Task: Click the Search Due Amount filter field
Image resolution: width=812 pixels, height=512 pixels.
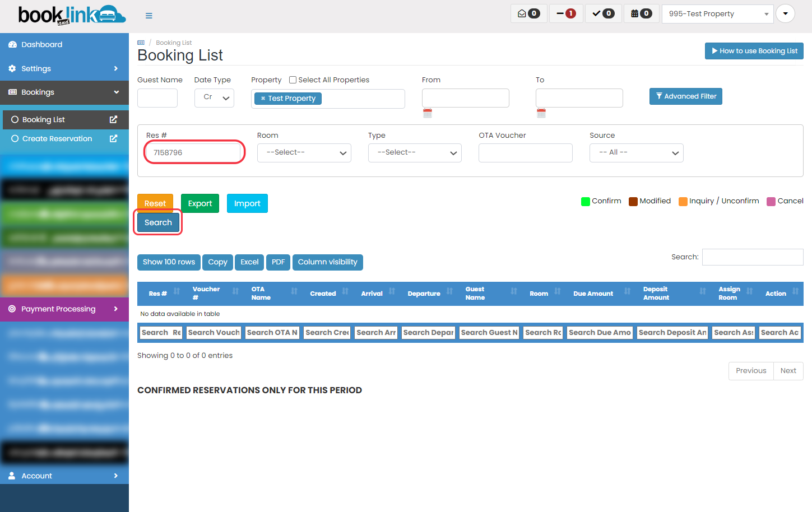Action: pos(600,333)
